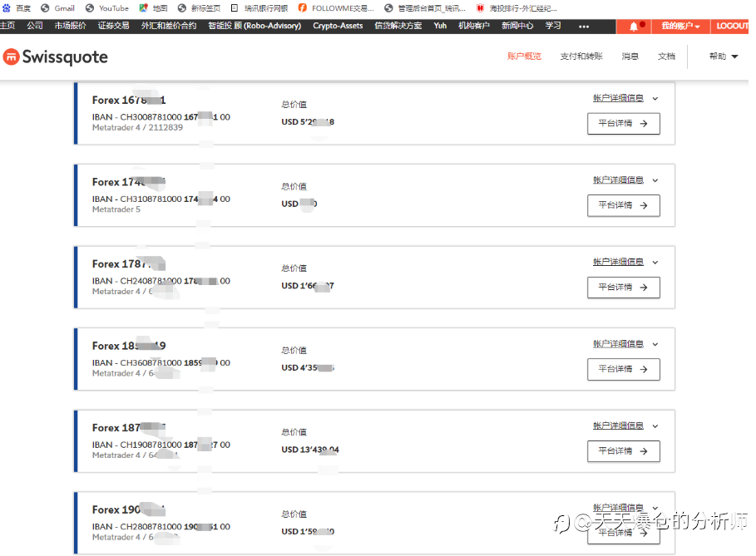This screenshot has width=756, height=556.
Task: Show more navigation items via the three dots
Action: point(584,27)
